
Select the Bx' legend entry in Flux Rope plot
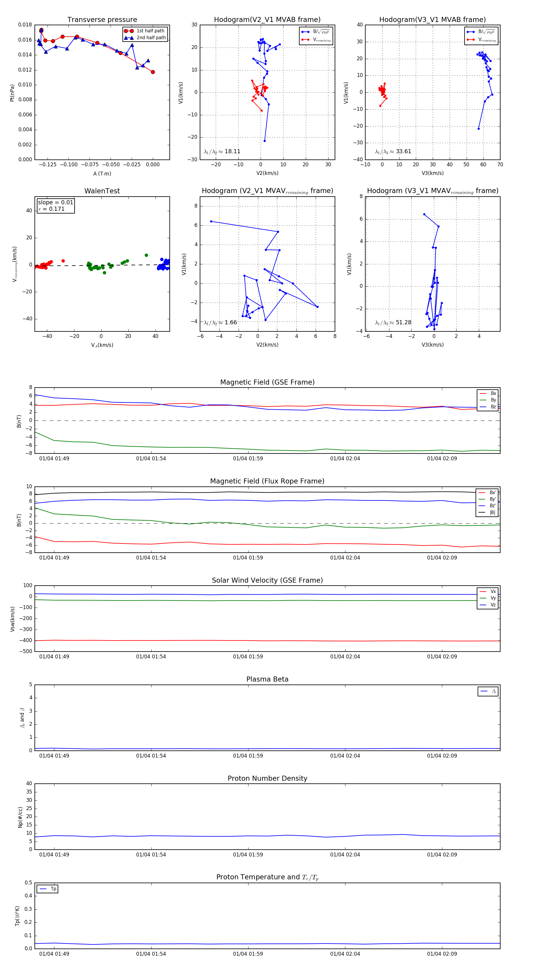487,492
